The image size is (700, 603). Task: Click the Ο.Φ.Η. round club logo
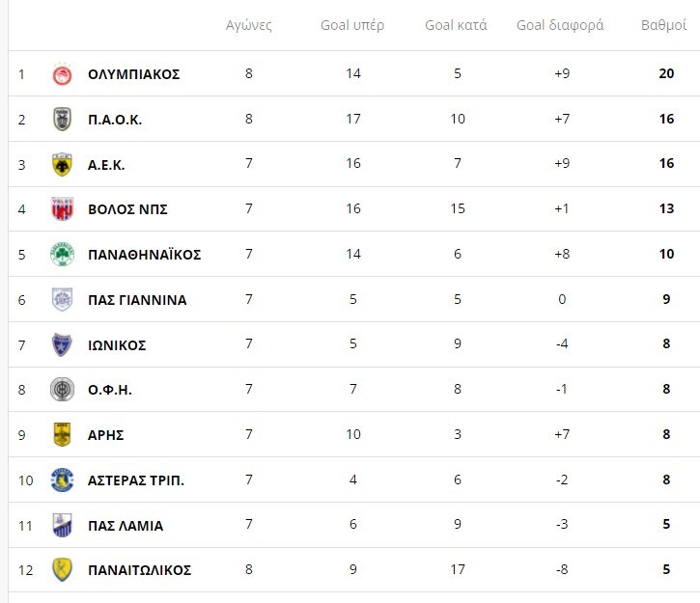coord(62,390)
